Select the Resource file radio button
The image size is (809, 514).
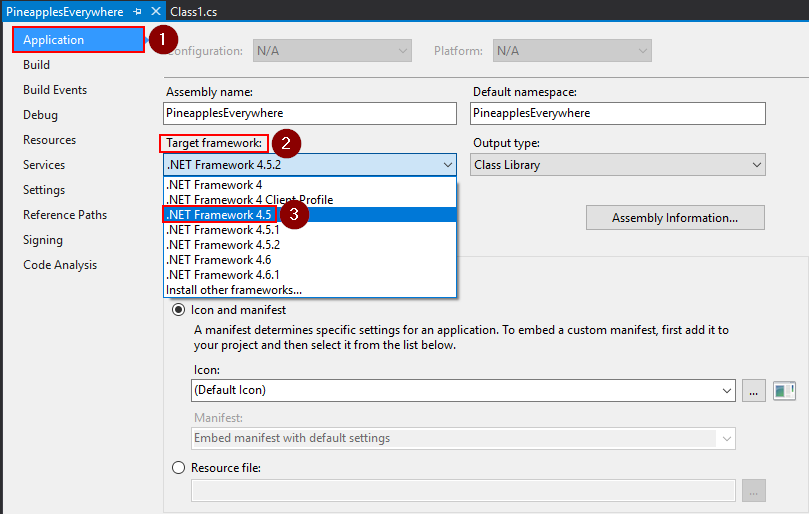click(179, 467)
